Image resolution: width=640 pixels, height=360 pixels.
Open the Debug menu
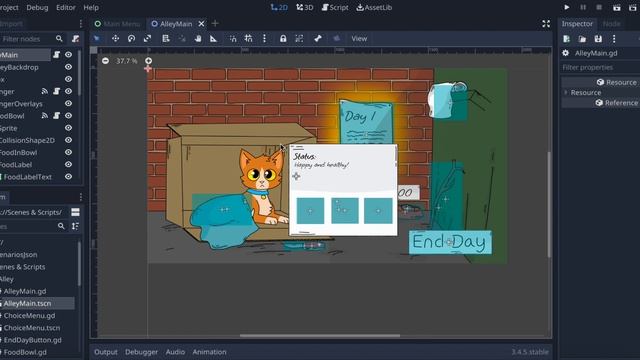tap(37, 7)
